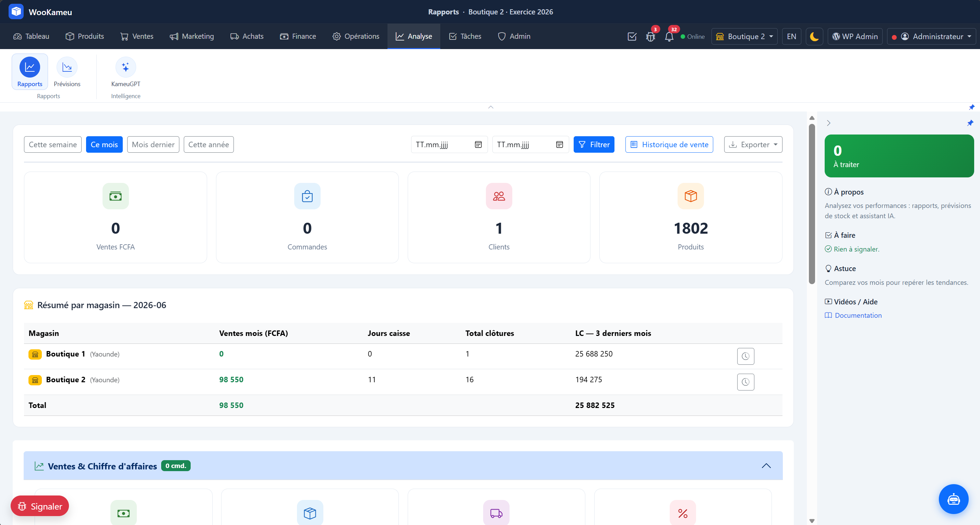The image size is (980, 525).
Task: Click the red Signaler button
Action: pos(39,506)
